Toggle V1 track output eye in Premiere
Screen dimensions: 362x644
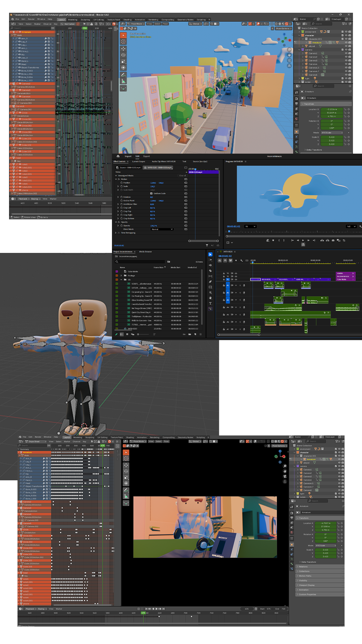(x=236, y=279)
